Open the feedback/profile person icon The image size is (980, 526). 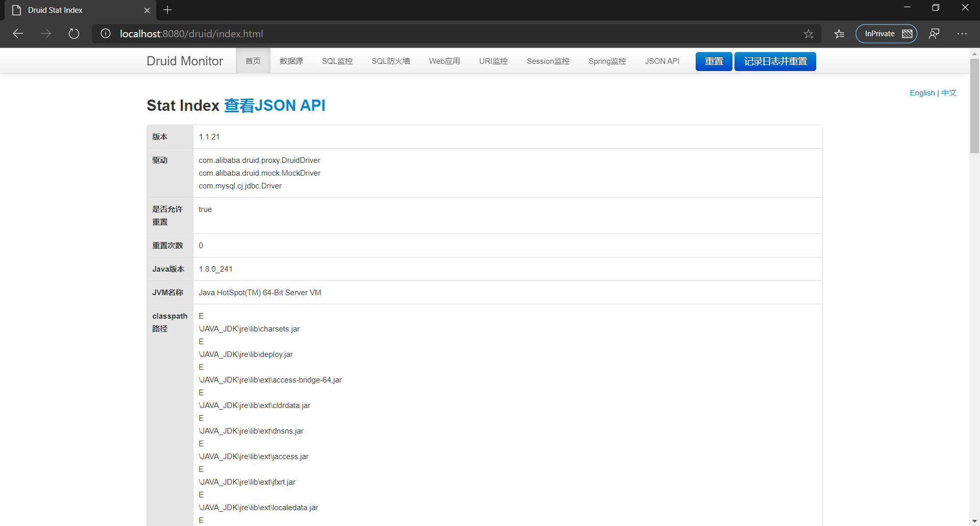[934, 34]
